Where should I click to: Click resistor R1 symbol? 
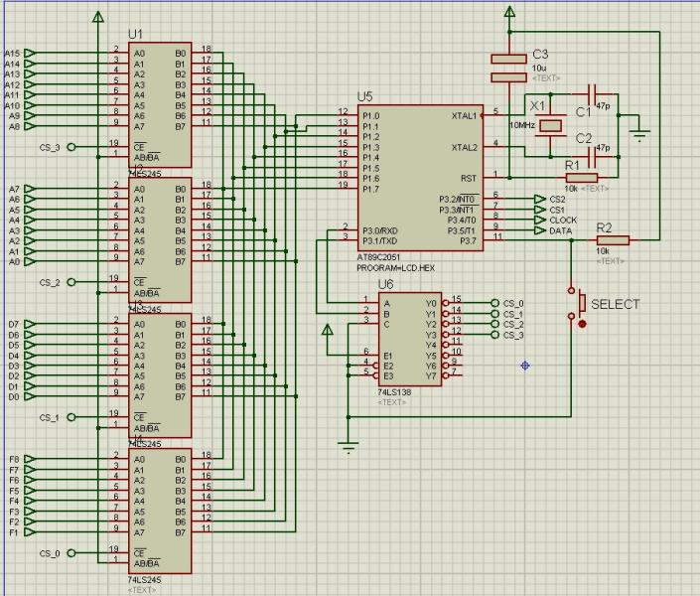(x=581, y=177)
